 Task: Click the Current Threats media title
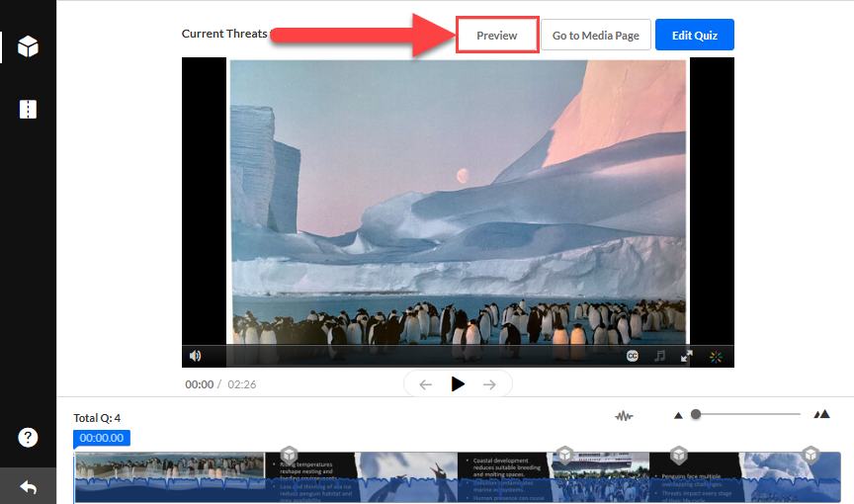[x=224, y=34]
